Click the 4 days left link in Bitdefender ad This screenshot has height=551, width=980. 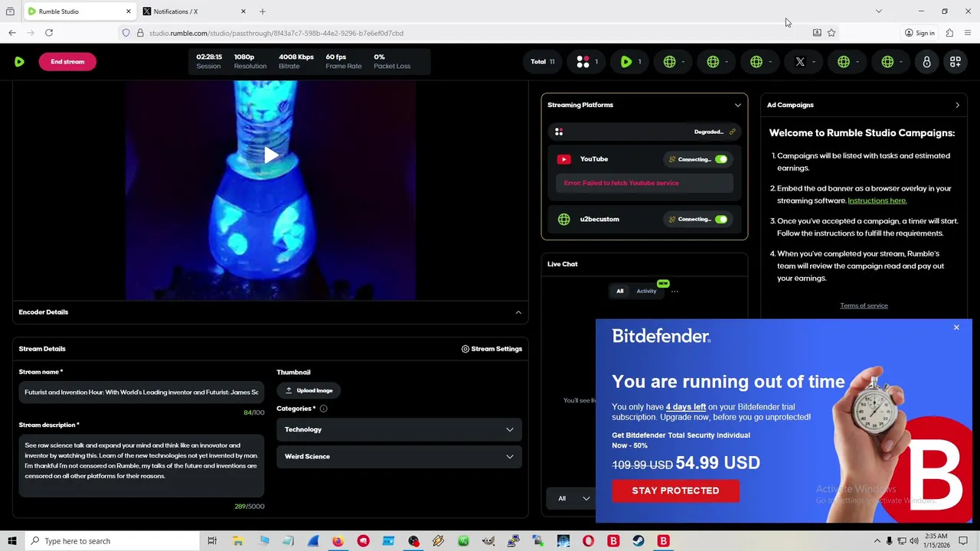click(685, 407)
